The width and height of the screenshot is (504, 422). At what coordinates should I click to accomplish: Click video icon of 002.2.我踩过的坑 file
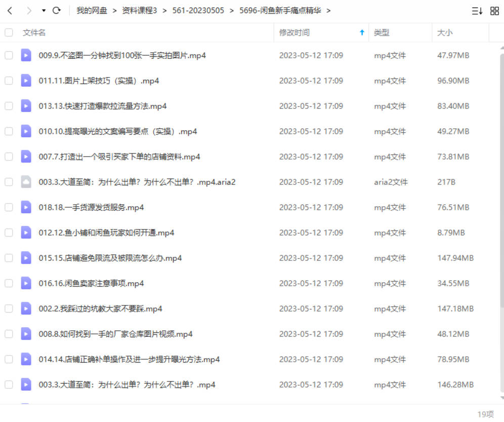[x=26, y=309]
